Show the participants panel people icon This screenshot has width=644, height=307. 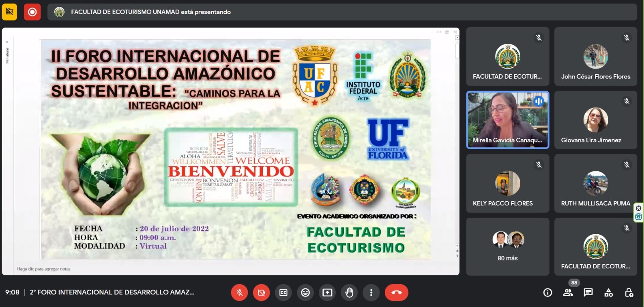568,292
